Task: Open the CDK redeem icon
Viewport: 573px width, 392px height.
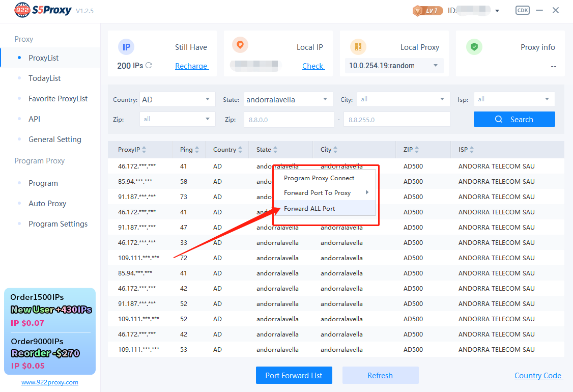Action: click(523, 10)
